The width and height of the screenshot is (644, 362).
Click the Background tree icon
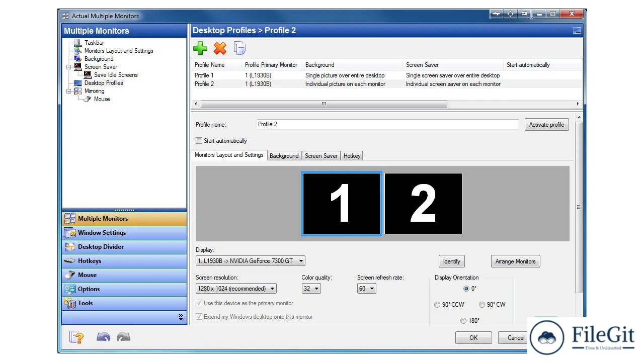77,59
